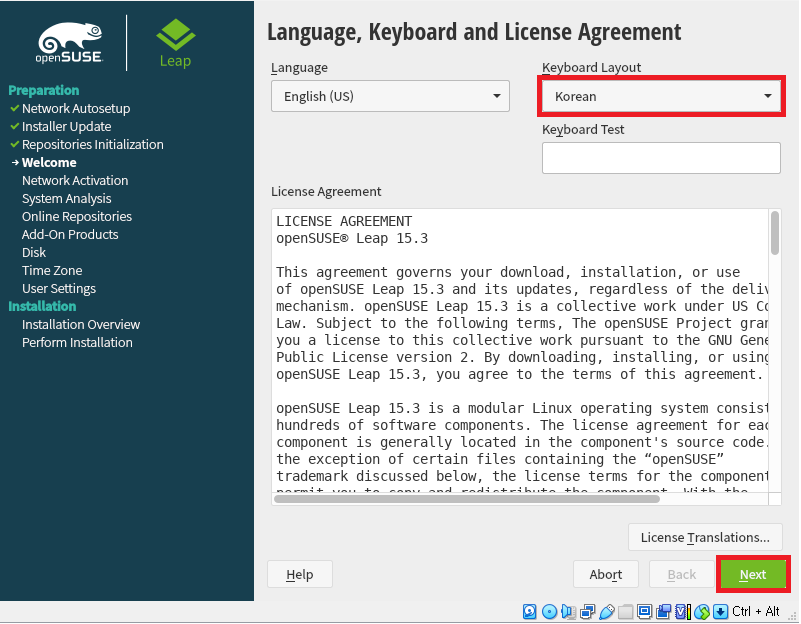Viewport: 801px width, 624px height.
Task: Click the VirtualBox USB devices icon
Action: pos(607,611)
